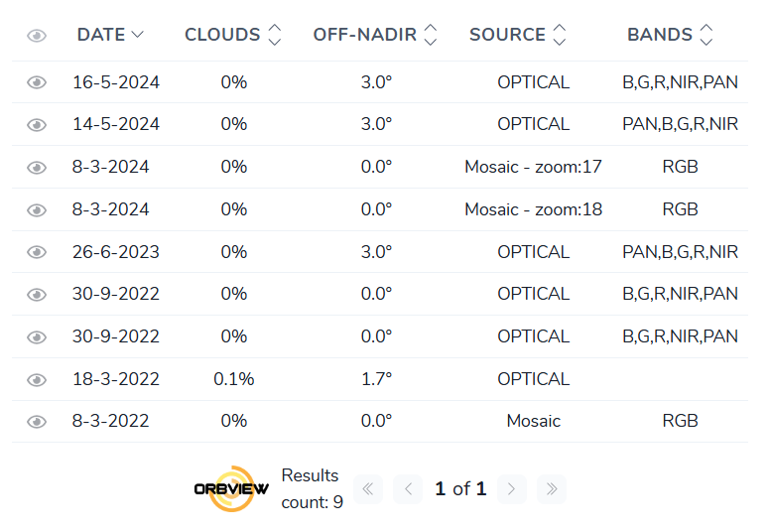Sort the table by BANDS column
This screenshot has height=532, width=772.
707,35
